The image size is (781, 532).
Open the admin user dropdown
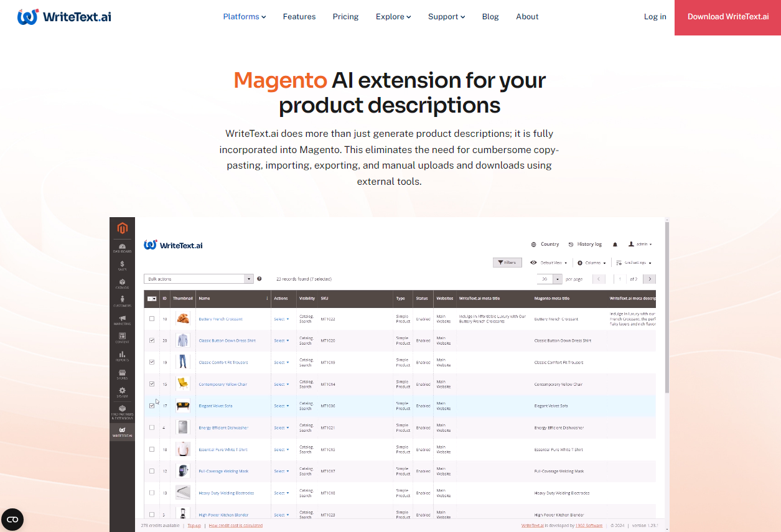[x=640, y=245]
